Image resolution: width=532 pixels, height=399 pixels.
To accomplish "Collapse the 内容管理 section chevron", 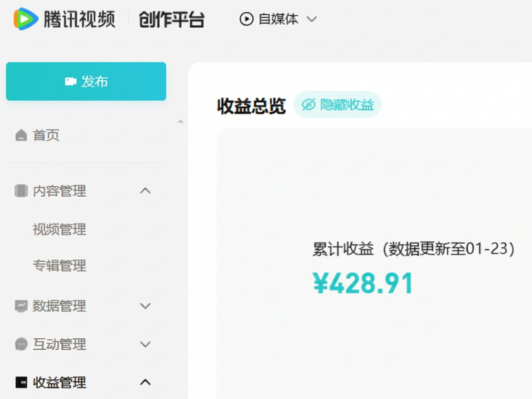I will tap(145, 191).
